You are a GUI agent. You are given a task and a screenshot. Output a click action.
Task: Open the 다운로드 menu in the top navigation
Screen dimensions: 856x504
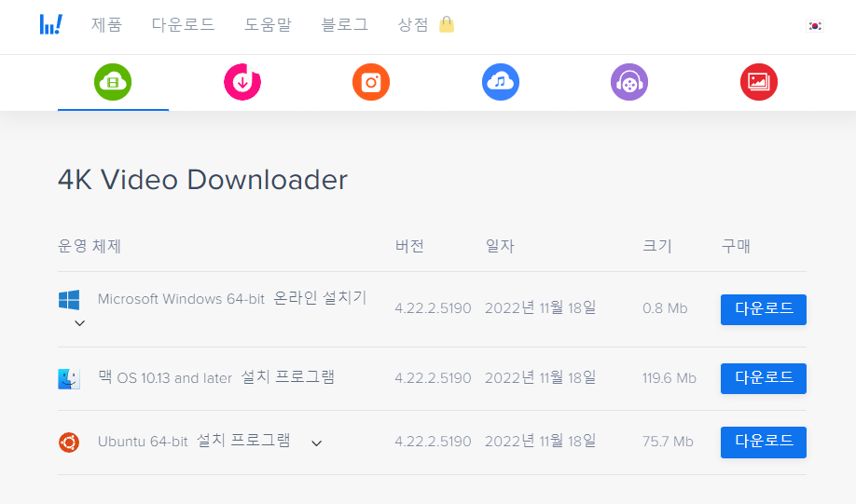(183, 24)
